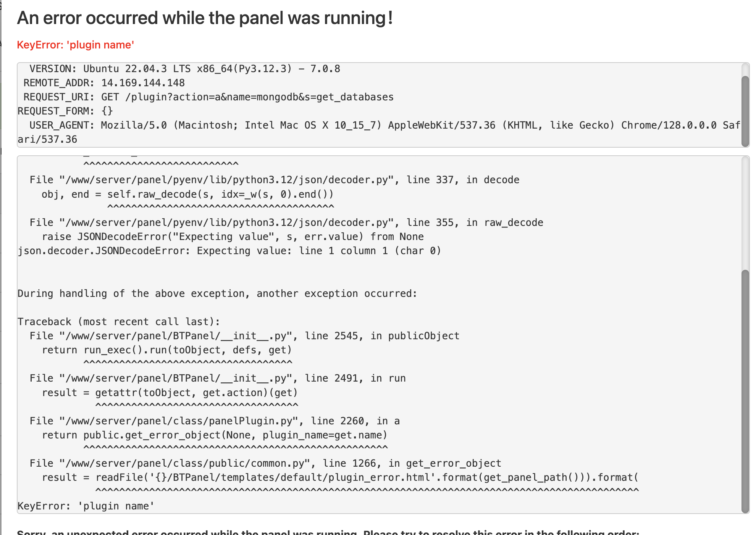This screenshot has width=756, height=535.
Task: Click the panelPlugin.py line 2260 traceback entry
Action: pos(215,421)
